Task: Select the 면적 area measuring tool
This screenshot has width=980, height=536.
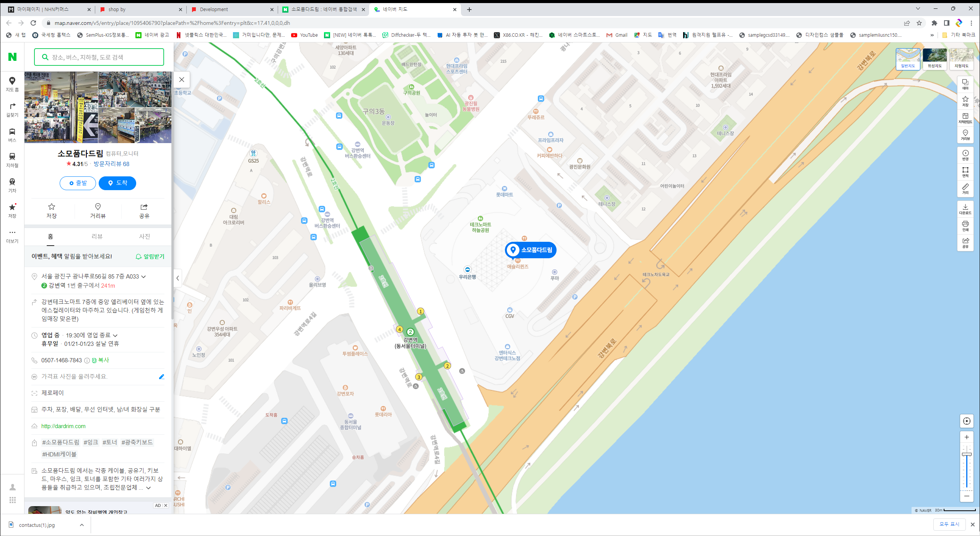Action: click(965, 172)
